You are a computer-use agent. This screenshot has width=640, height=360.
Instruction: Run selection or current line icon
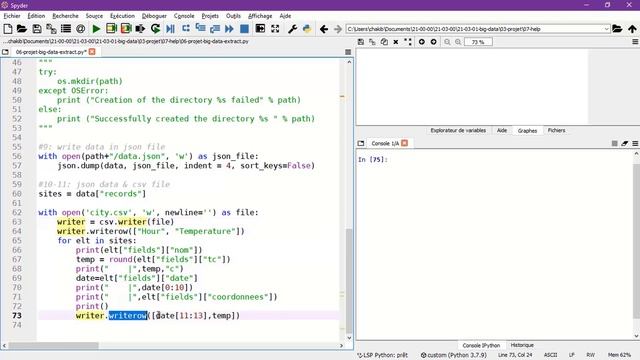click(x=140, y=29)
